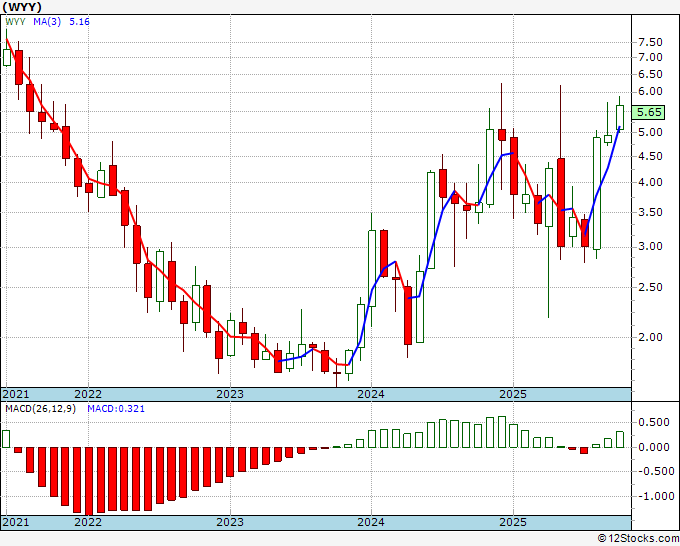
Task: Click the 2.50 price axis label
Action: (650, 287)
